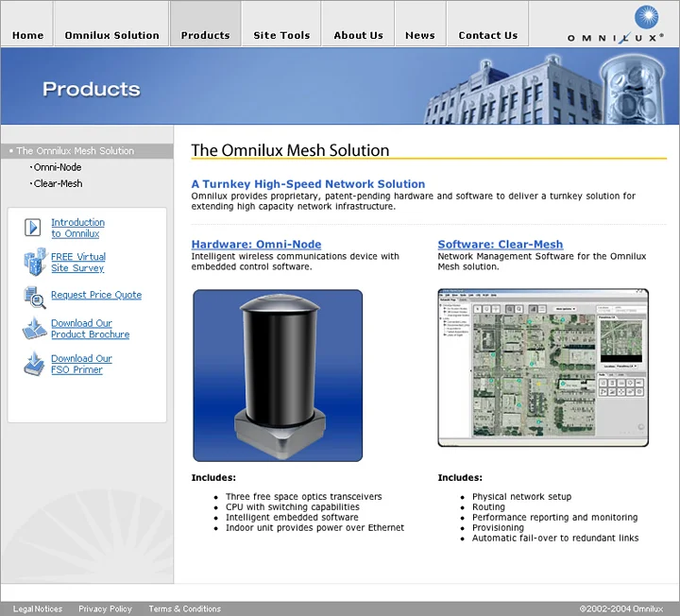
Task: Click the 'Routing' bullet item
Action: [488, 506]
